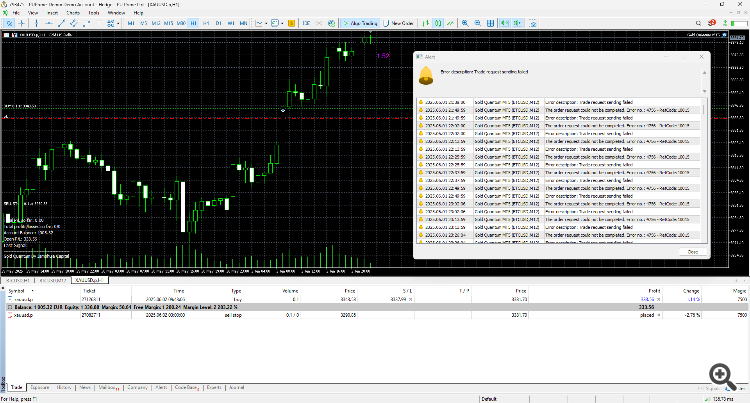The image size is (750, 403).
Task: Open the Journal toolbox tab
Action: coord(236,388)
